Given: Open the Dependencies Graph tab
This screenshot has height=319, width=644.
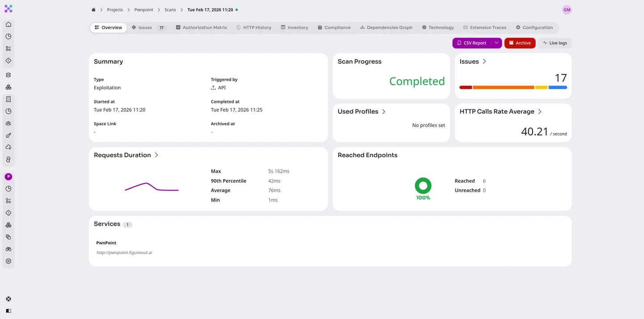Looking at the screenshot, I should tap(386, 28).
